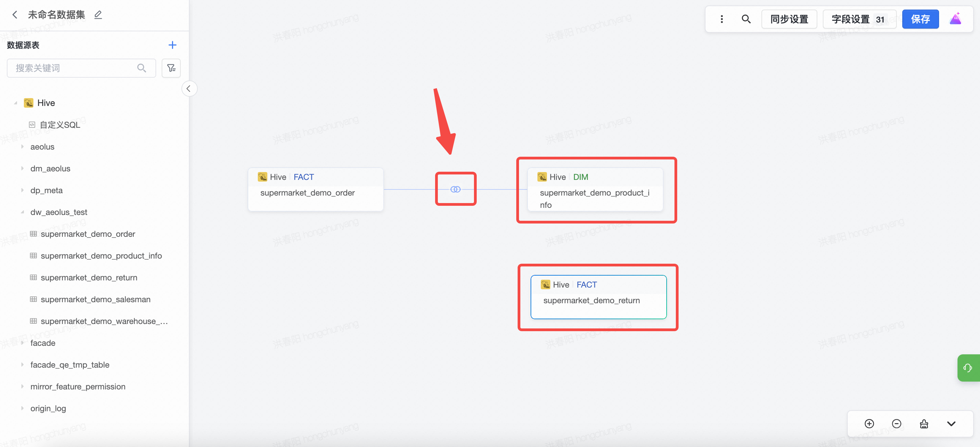Open 同步设置 sync settings
Viewport: 980px width, 447px height.
[789, 19]
